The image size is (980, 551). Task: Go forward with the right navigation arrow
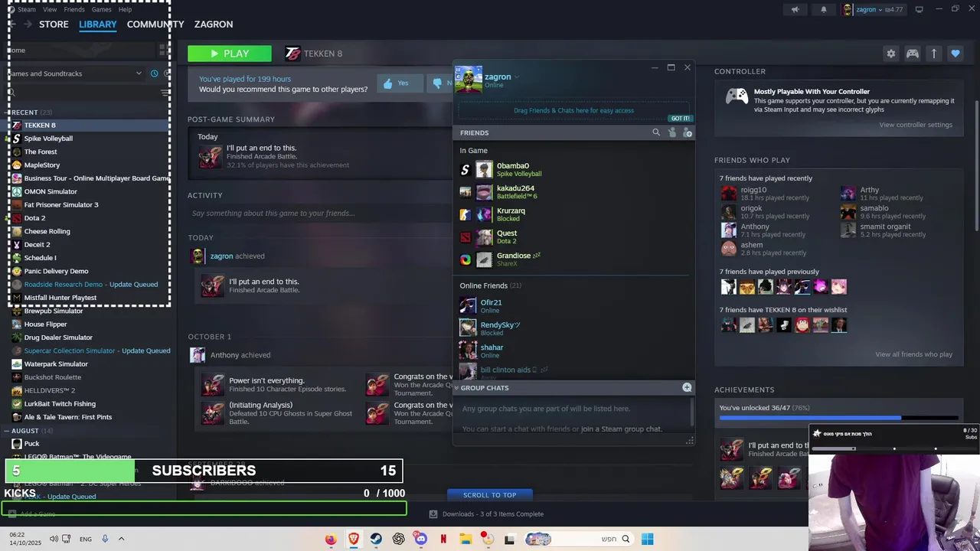pyautogui.click(x=28, y=24)
